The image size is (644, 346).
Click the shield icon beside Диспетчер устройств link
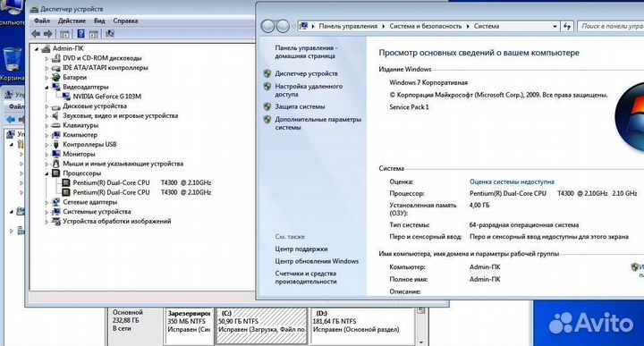coord(267,73)
